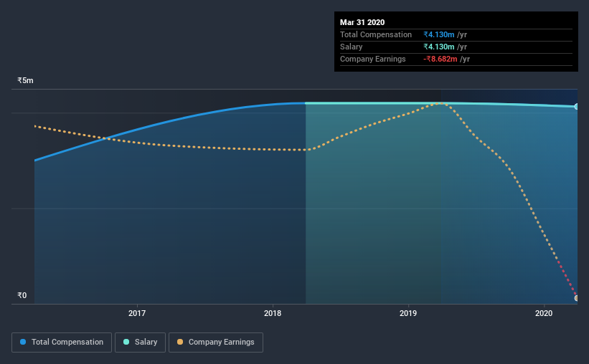
Task: Toggle the Total Compensation legend button
Action: pos(62,343)
